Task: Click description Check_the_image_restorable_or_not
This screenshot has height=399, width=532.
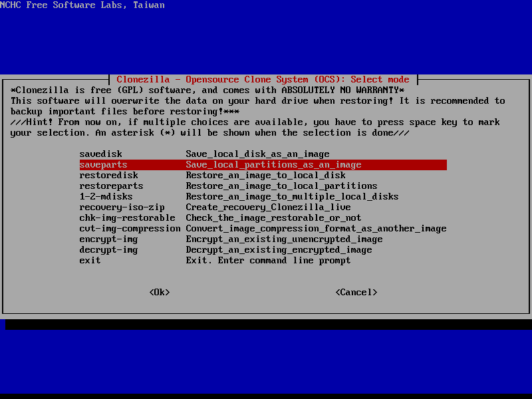Action: [x=273, y=218]
